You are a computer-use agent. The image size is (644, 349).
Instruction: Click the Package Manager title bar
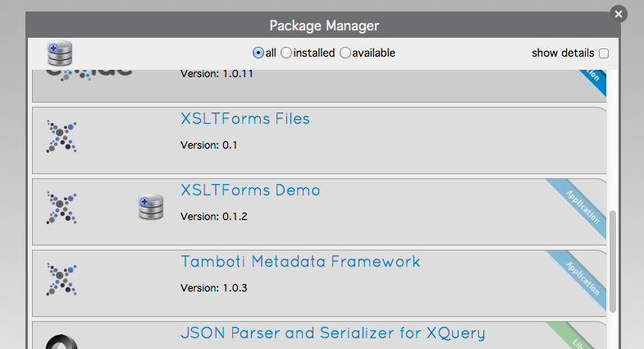324,25
